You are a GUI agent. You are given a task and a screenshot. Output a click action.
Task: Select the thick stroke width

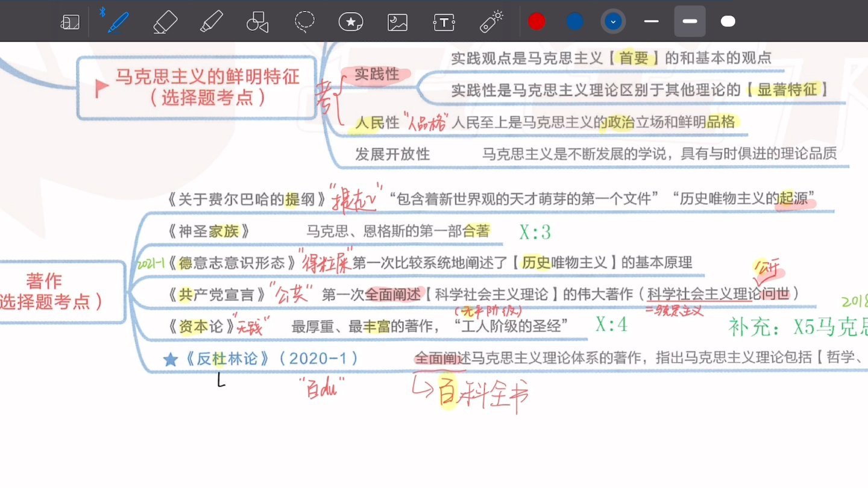(x=728, y=22)
